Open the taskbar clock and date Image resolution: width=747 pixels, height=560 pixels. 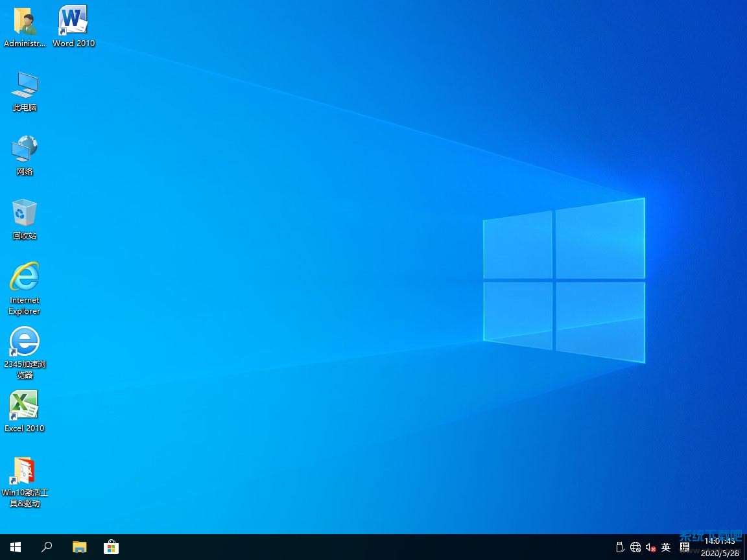(x=720, y=547)
